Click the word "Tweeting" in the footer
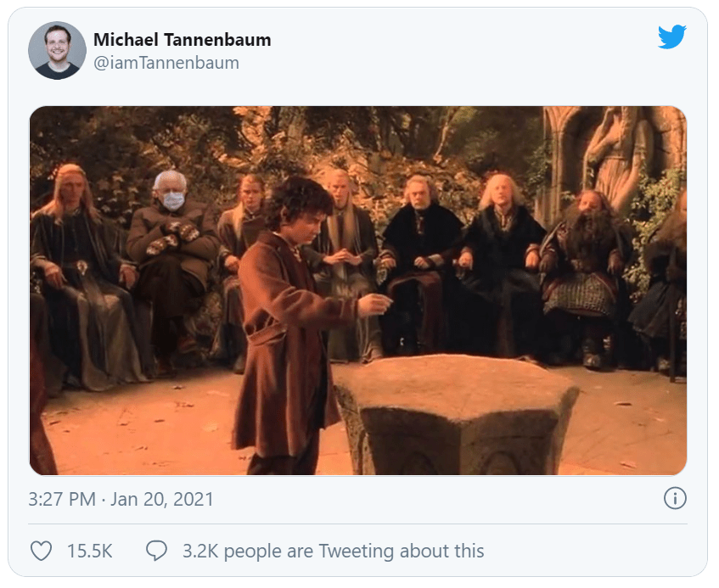The image size is (719, 588). [x=357, y=551]
